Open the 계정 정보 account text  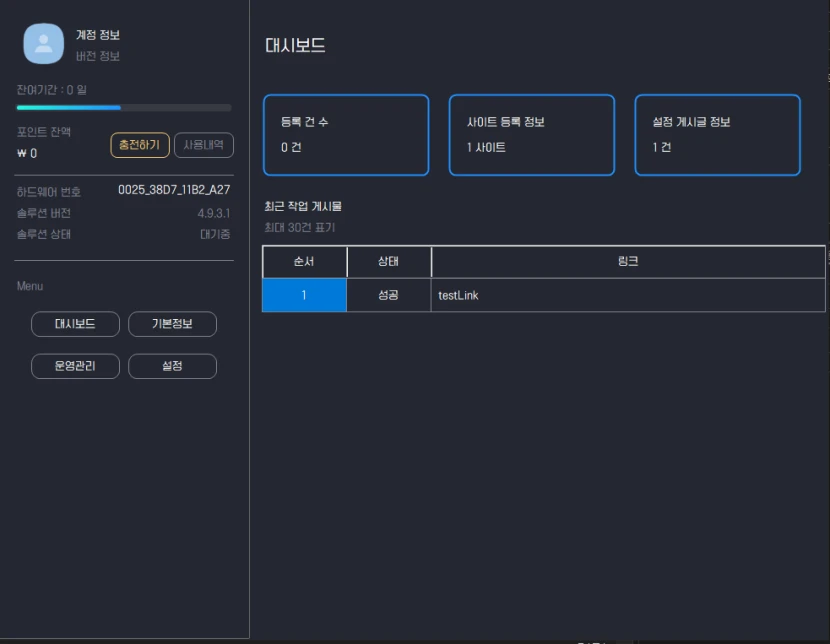(x=98, y=35)
